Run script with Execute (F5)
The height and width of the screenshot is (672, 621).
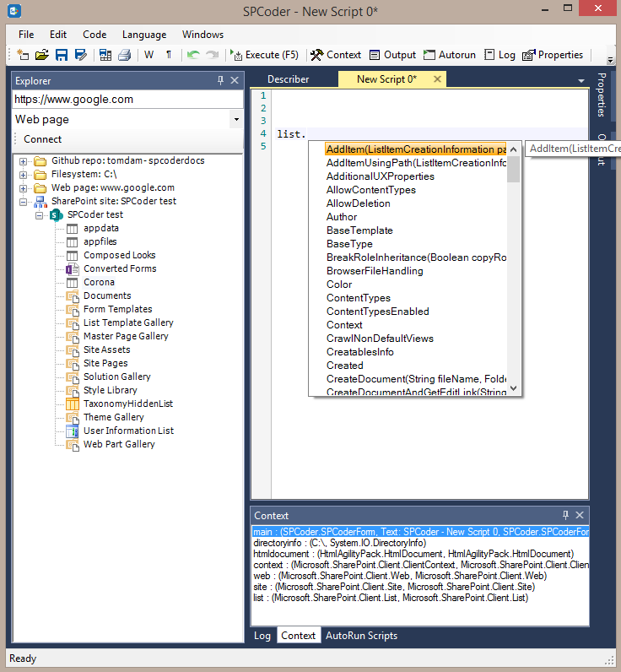(264, 55)
